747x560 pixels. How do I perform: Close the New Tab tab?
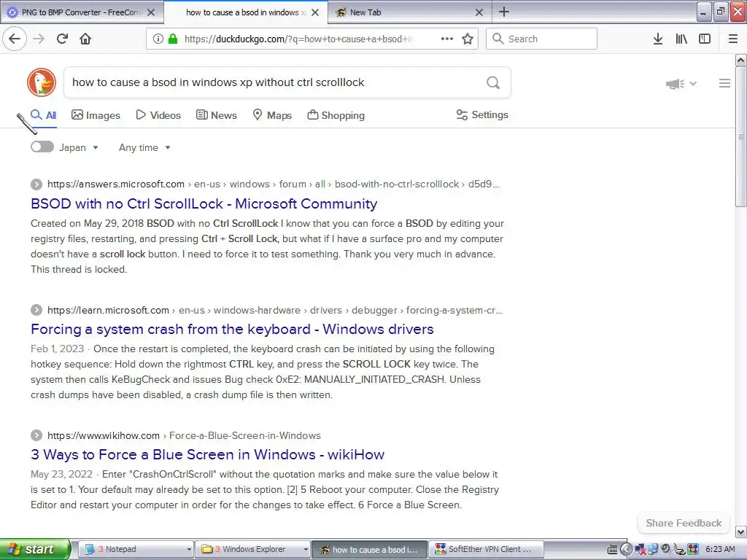479,12
